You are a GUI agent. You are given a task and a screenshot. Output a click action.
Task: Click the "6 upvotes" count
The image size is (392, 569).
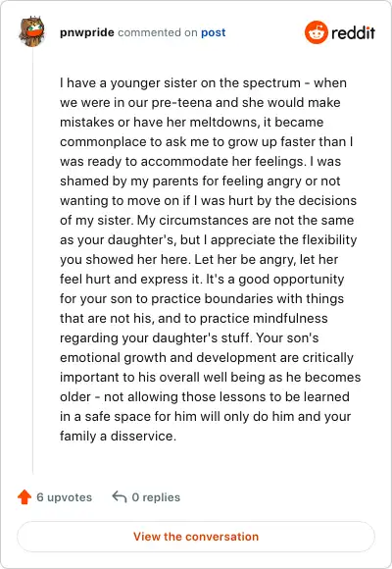[x=64, y=497]
